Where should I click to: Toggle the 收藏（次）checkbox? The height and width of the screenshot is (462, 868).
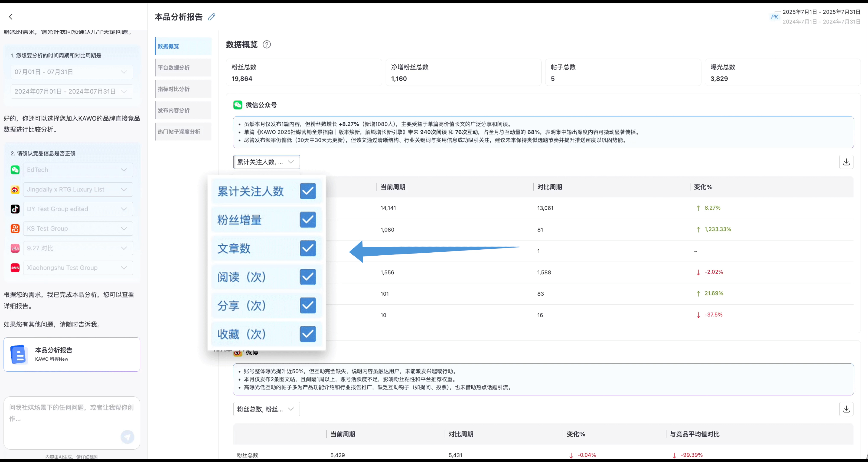click(308, 334)
